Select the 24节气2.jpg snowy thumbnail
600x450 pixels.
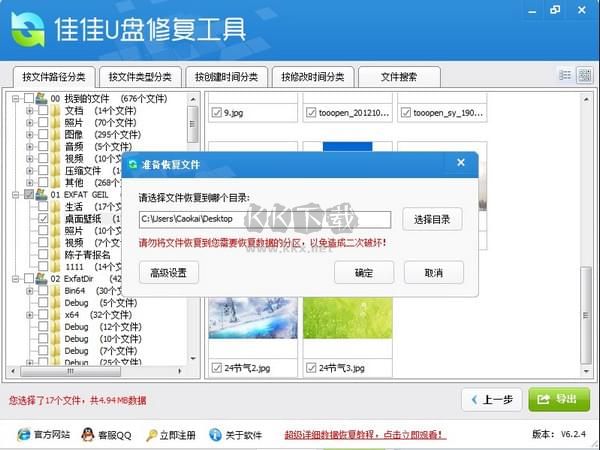tap(253, 318)
